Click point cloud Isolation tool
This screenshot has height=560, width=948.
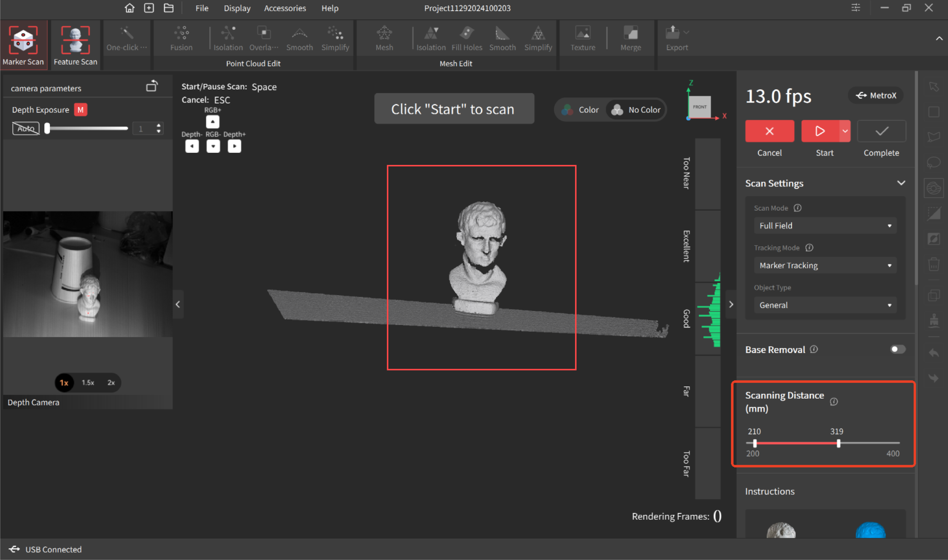228,38
